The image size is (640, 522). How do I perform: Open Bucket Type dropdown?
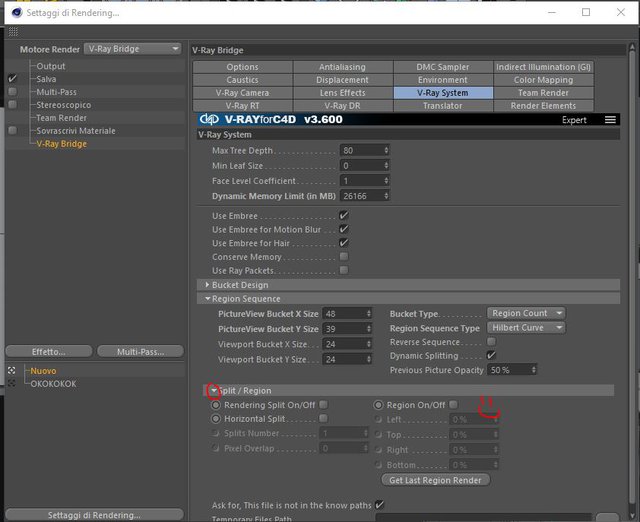coord(526,313)
